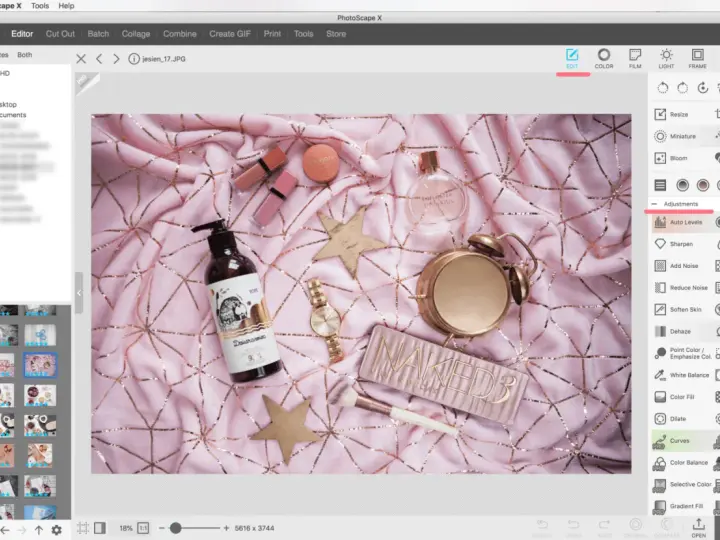Open the Sharpen adjustment

pos(673,244)
